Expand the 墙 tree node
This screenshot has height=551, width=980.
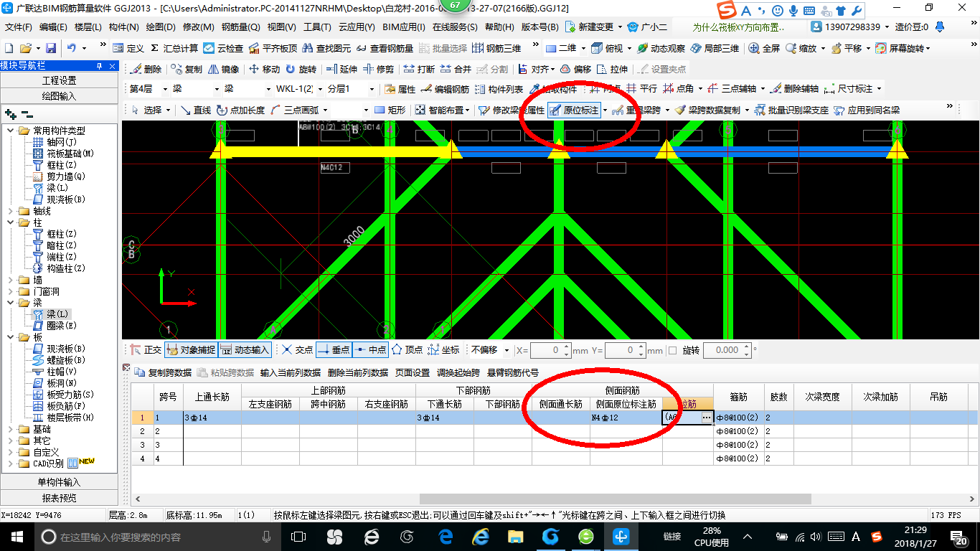11,280
